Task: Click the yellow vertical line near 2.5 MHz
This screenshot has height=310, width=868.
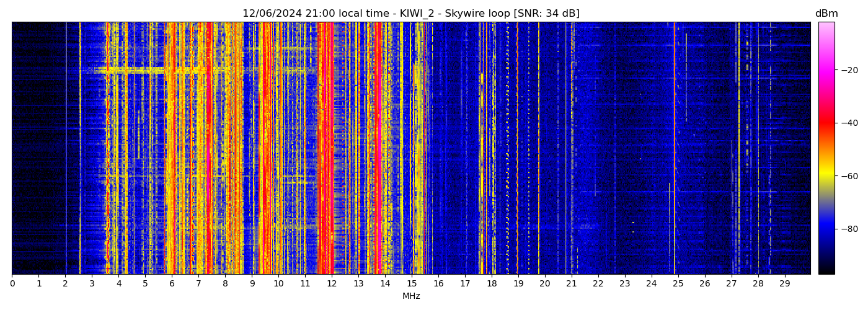Action: tap(80, 149)
